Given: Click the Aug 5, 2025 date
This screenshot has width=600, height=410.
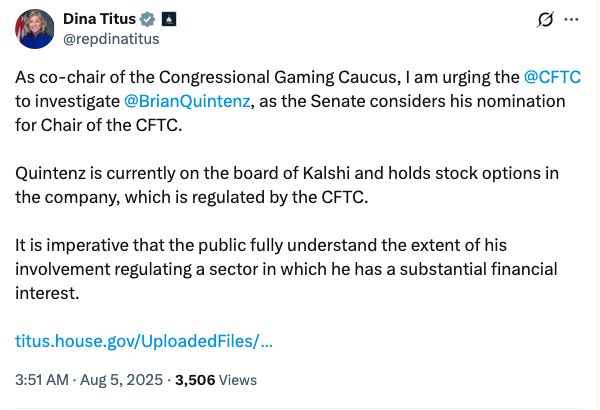Looking at the screenshot, I should 119,380.
